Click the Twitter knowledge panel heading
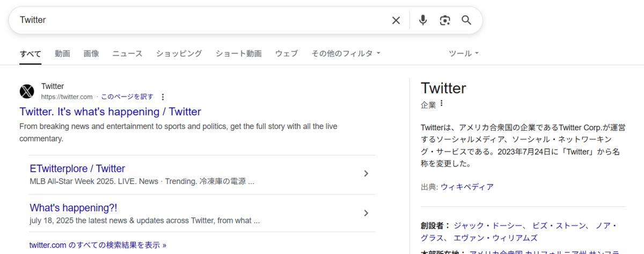 443,88
